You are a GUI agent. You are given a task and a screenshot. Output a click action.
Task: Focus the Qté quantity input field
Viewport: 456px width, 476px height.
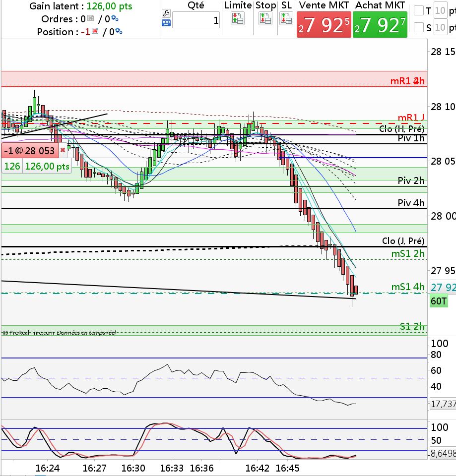196,20
